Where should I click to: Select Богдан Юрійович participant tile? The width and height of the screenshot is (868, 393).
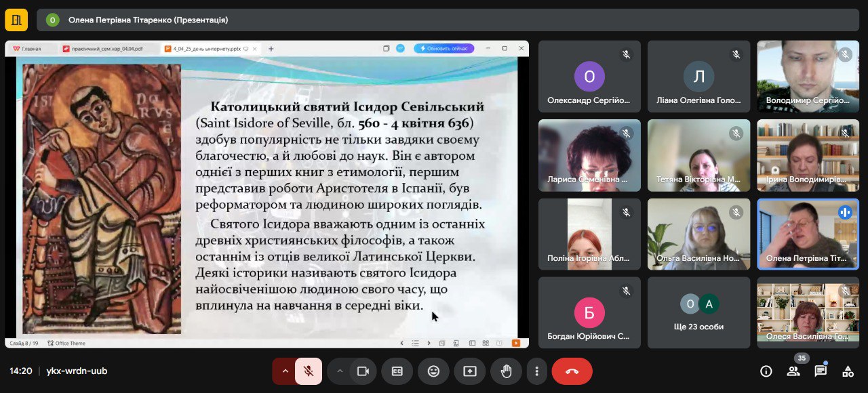[589, 312]
